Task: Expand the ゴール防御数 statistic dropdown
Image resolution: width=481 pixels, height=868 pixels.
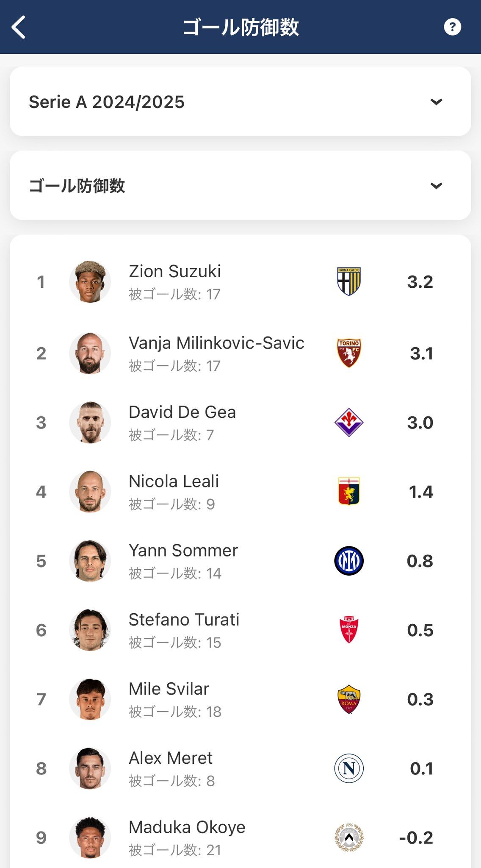Action: pyautogui.click(x=240, y=186)
